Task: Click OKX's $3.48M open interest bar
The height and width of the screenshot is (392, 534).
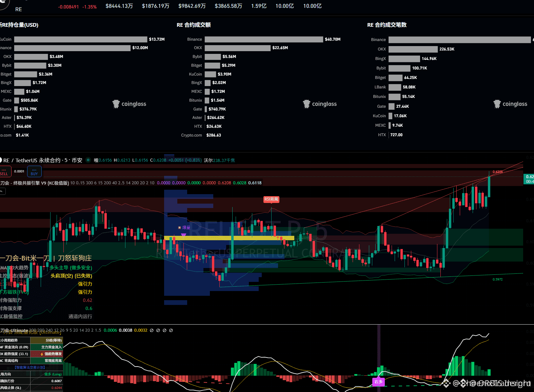Action: click(x=31, y=57)
